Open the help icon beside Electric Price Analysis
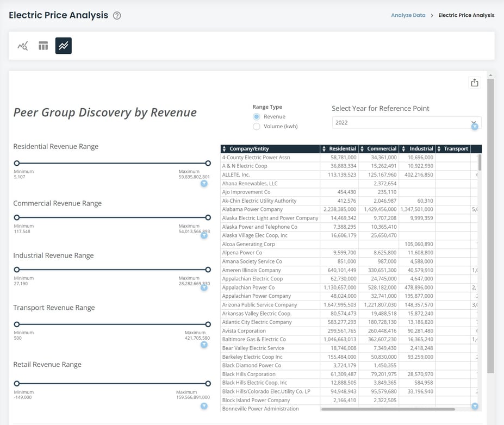This screenshot has height=425, width=504. pyautogui.click(x=117, y=15)
